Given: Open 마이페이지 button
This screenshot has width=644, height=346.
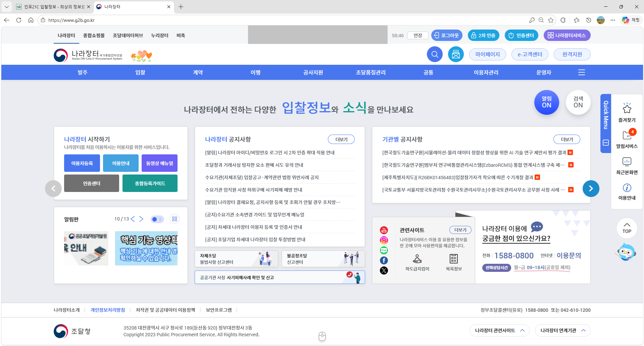Looking at the screenshot, I should pyautogui.click(x=488, y=54).
